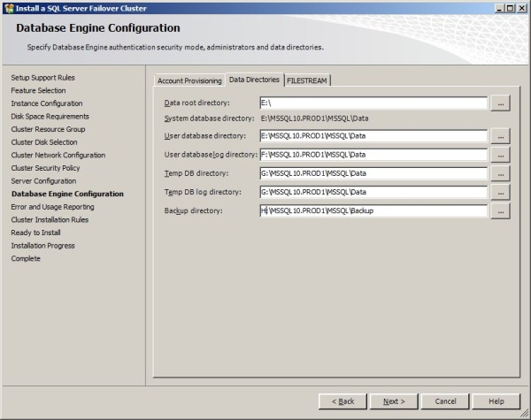Click the Data root directory field

click(373, 103)
